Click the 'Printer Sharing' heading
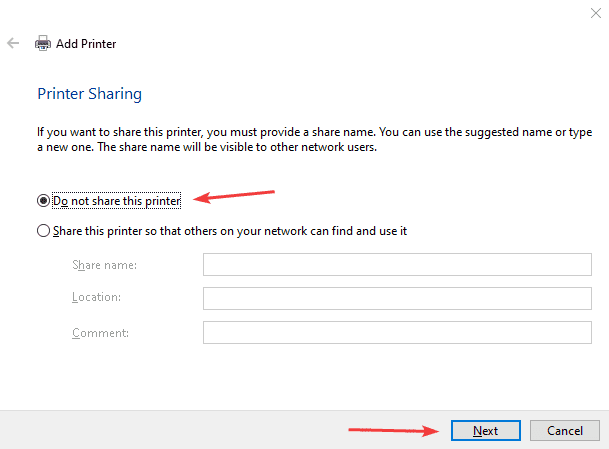This screenshot has height=449, width=609. tap(89, 94)
